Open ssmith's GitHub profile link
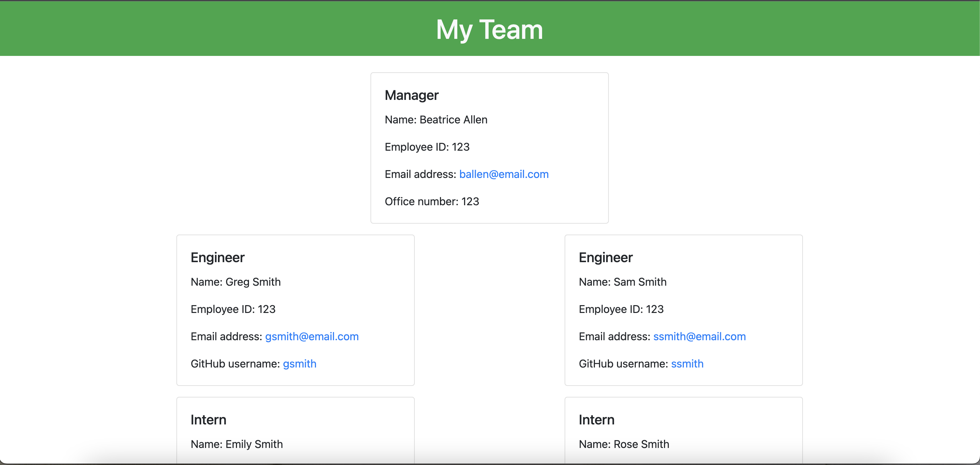The image size is (980, 465). 687,364
